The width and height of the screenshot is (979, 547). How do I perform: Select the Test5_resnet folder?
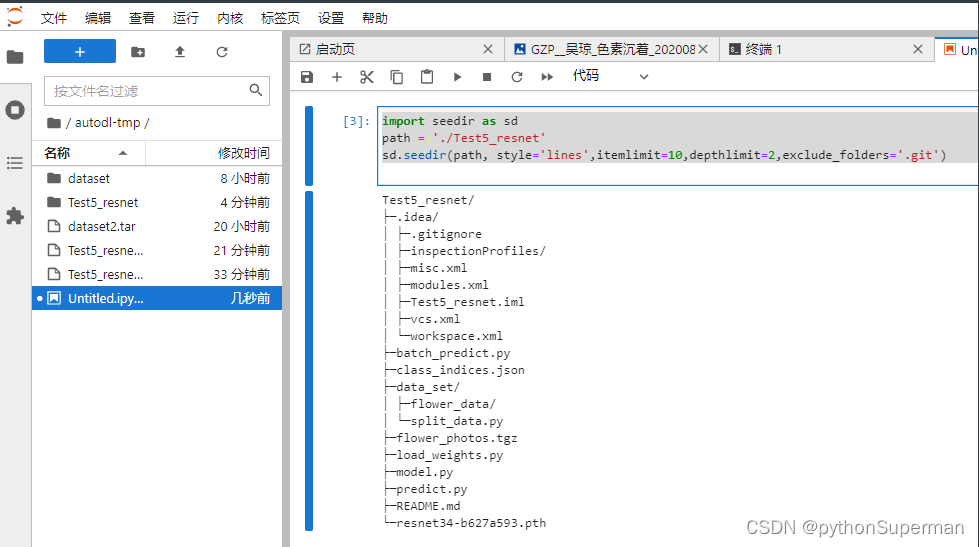click(157, 202)
